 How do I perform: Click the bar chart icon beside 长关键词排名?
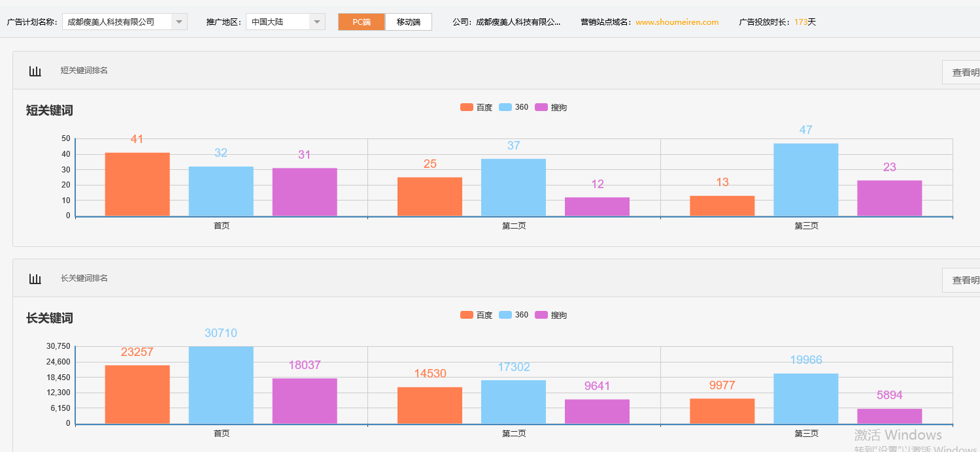35,278
